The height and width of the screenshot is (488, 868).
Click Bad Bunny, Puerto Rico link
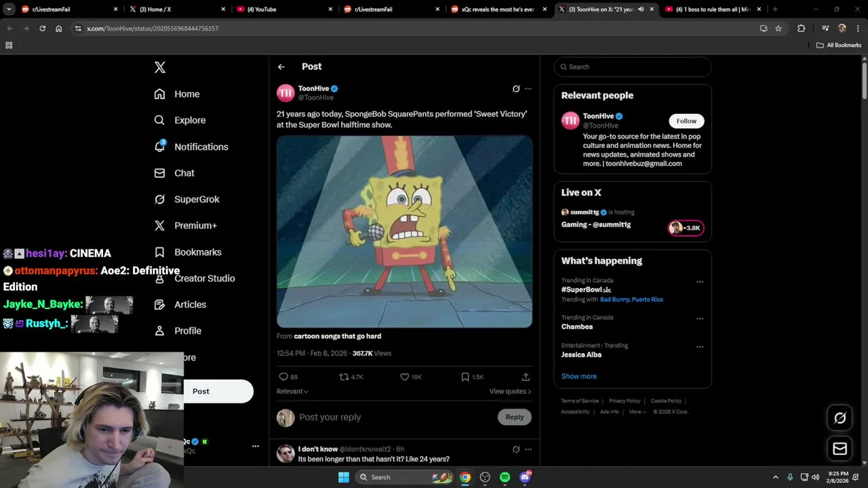[631, 300]
